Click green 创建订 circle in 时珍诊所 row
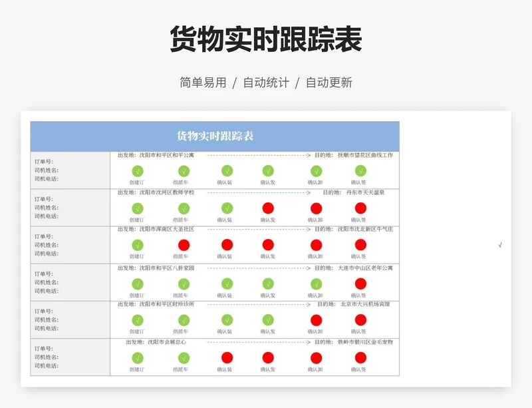The height and width of the screenshot is (408, 532). (x=138, y=320)
